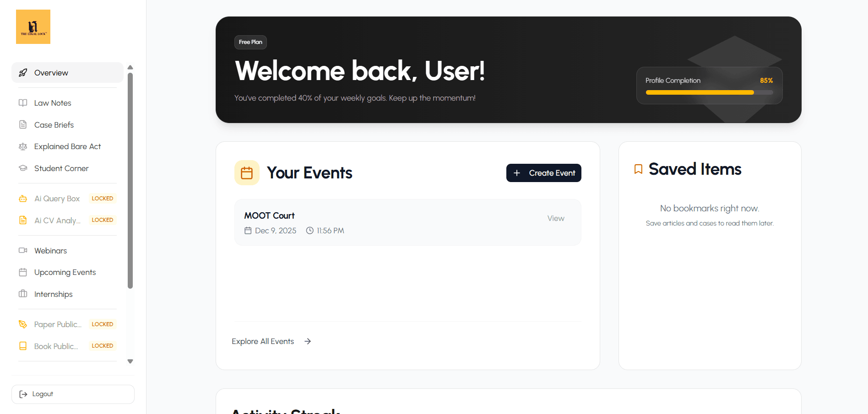Viewport: 868px width, 414px height.
Task: Click the Profile Completion progress bar
Action: 708,92
